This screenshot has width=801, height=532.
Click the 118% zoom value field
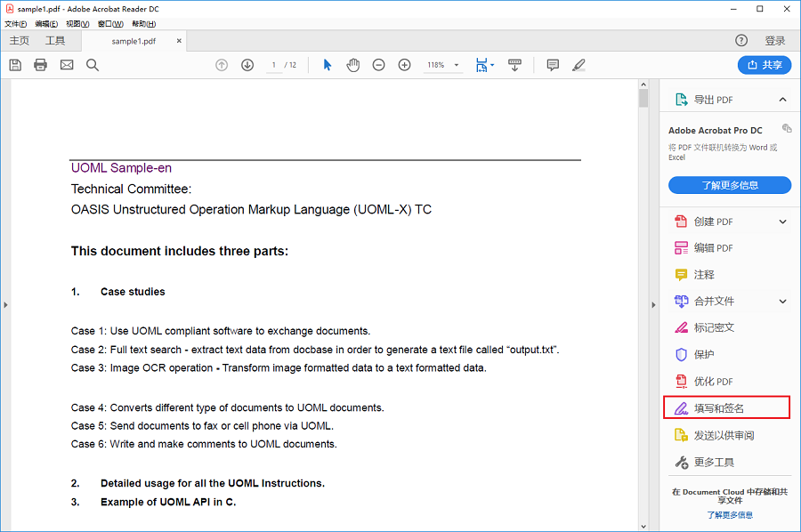coord(436,65)
